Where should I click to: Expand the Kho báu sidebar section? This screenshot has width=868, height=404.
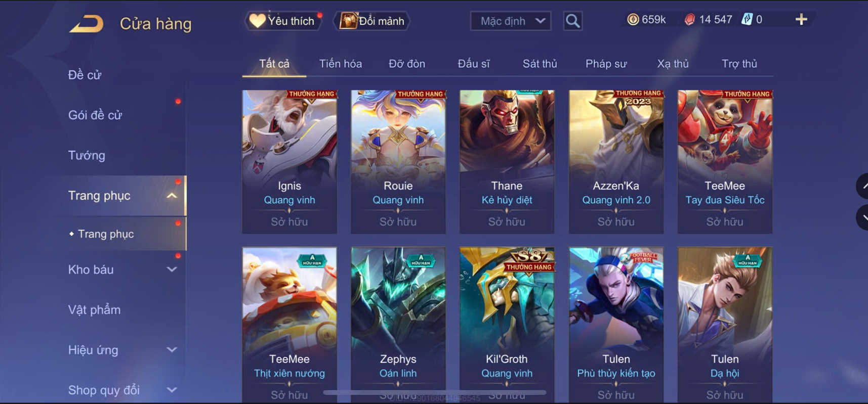click(172, 270)
